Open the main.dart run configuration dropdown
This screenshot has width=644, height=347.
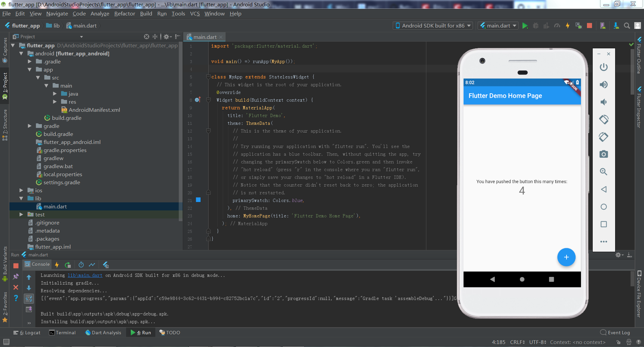pos(498,26)
